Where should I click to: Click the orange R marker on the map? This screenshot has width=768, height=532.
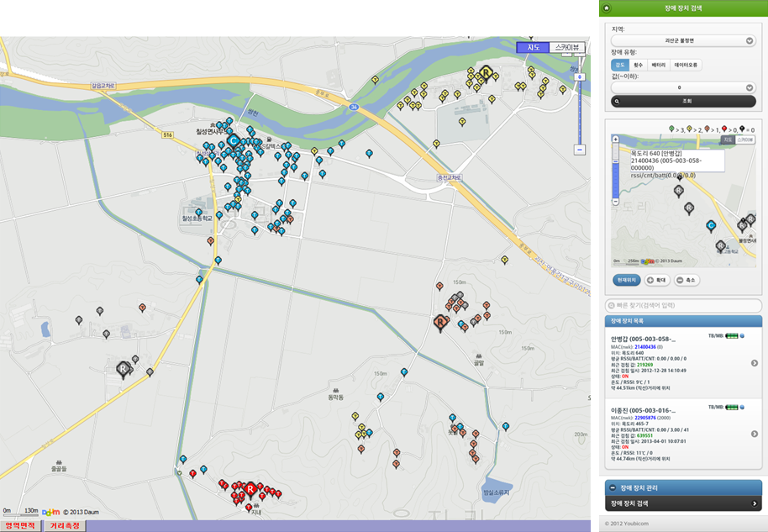click(439, 321)
